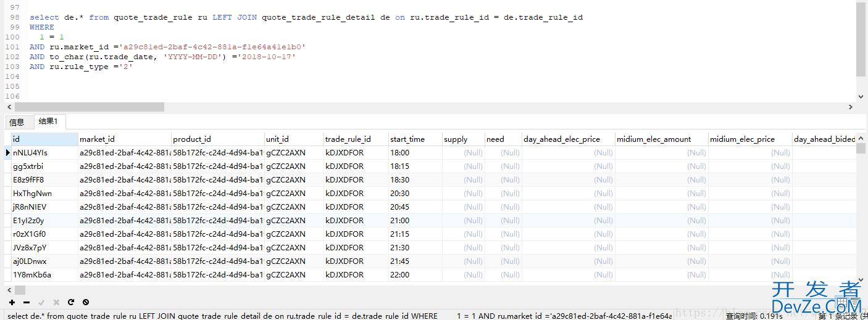
Task: Select the product_id cell in the HxThgNwn row
Action: click(218, 193)
